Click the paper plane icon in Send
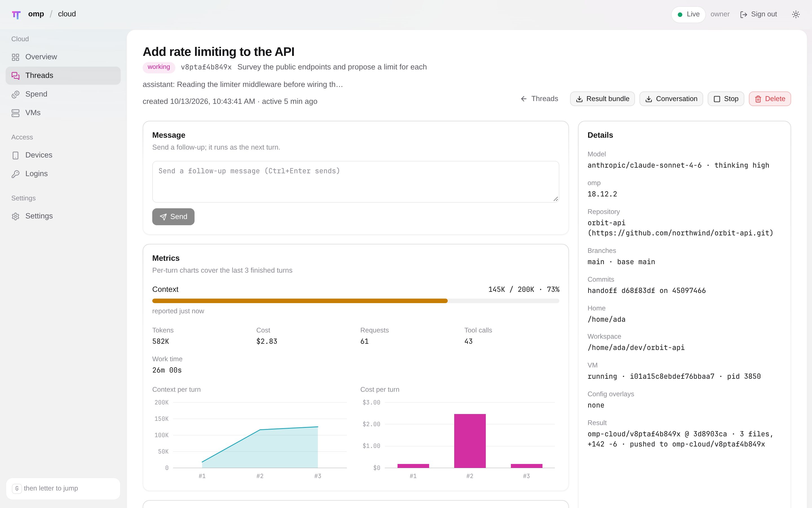The width and height of the screenshot is (812, 508). [163, 217]
